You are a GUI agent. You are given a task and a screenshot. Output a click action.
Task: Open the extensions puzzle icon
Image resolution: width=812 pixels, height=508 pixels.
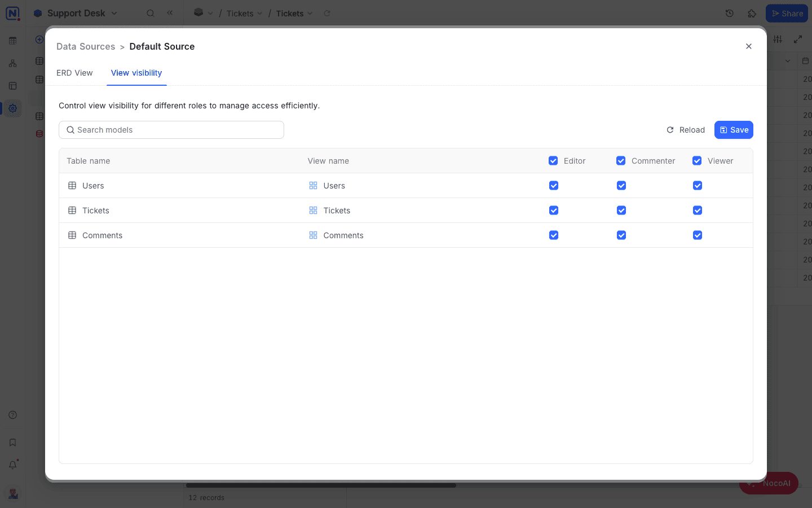(x=752, y=13)
